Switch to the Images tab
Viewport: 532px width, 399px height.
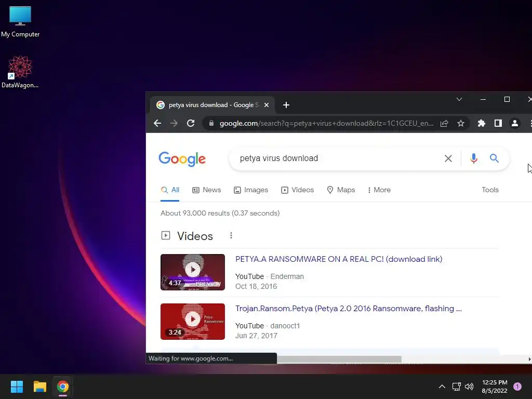coord(251,190)
